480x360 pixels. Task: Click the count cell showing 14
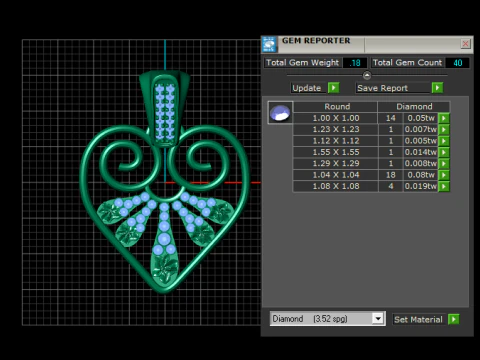[391, 118]
